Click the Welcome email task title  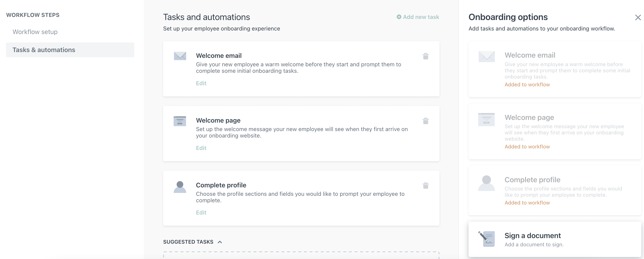(219, 55)
